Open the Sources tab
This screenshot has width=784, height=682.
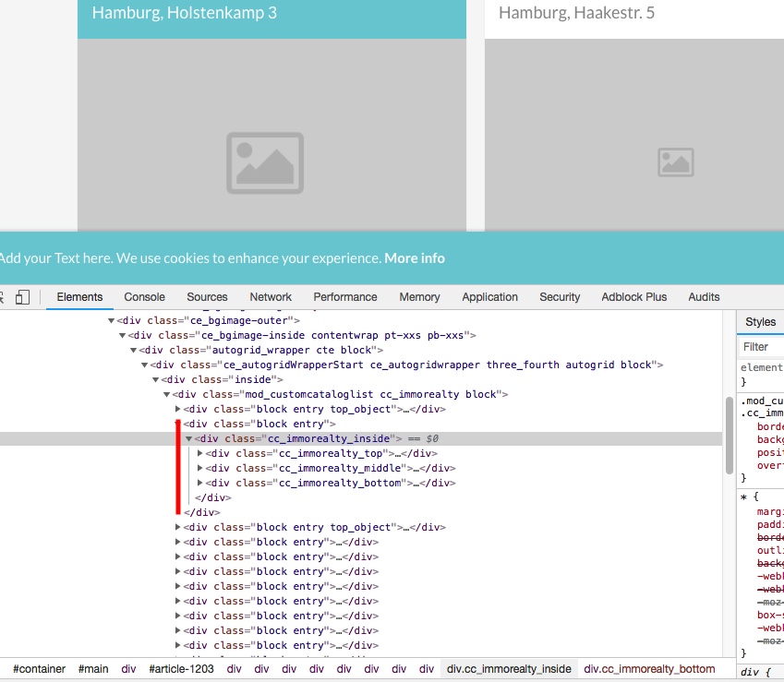pos(207,297)
